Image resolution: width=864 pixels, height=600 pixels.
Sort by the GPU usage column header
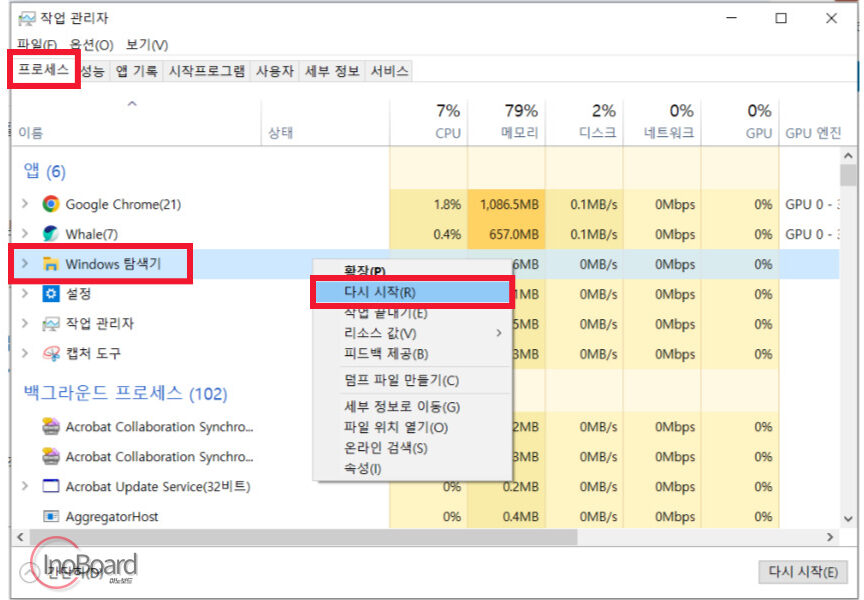pyautogui.click(x=739, y=122)
